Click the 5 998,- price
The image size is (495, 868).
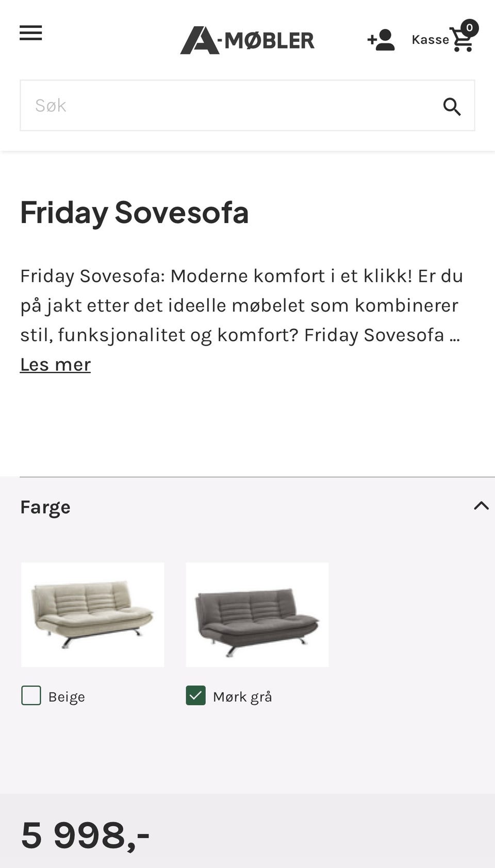[86, 835]
